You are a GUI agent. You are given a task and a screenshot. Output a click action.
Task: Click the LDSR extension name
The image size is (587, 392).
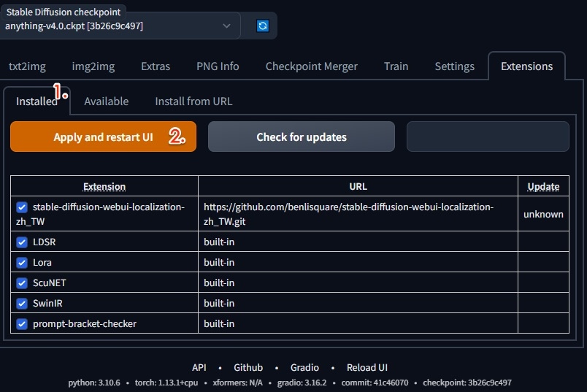pos(45,242)
